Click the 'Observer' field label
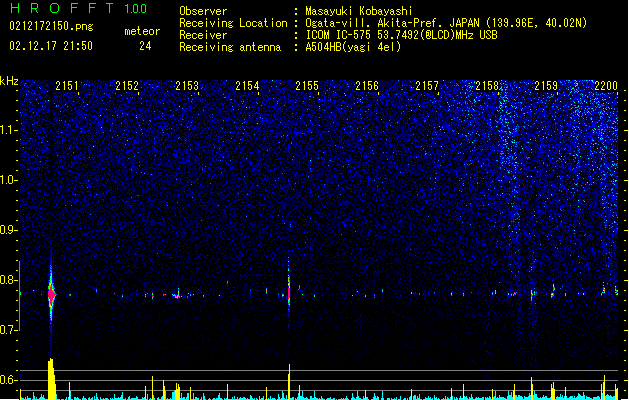The image size is (629, 400). point(203,11)
